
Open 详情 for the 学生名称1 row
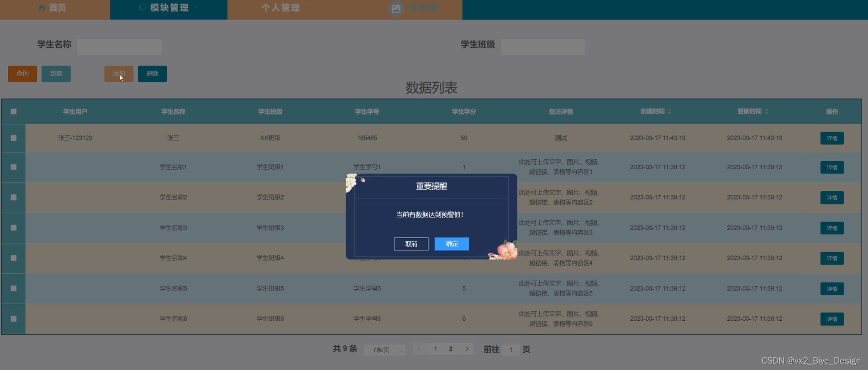point(832,167)
